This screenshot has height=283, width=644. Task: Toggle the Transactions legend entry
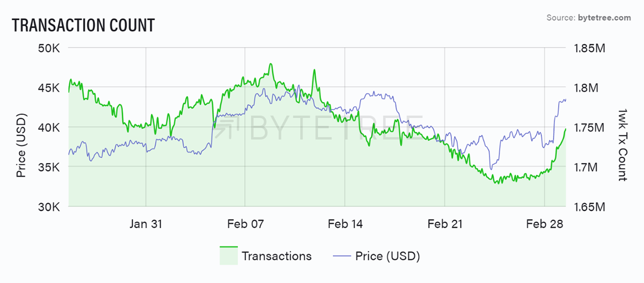pyautogui.click(x=266, y=256)
